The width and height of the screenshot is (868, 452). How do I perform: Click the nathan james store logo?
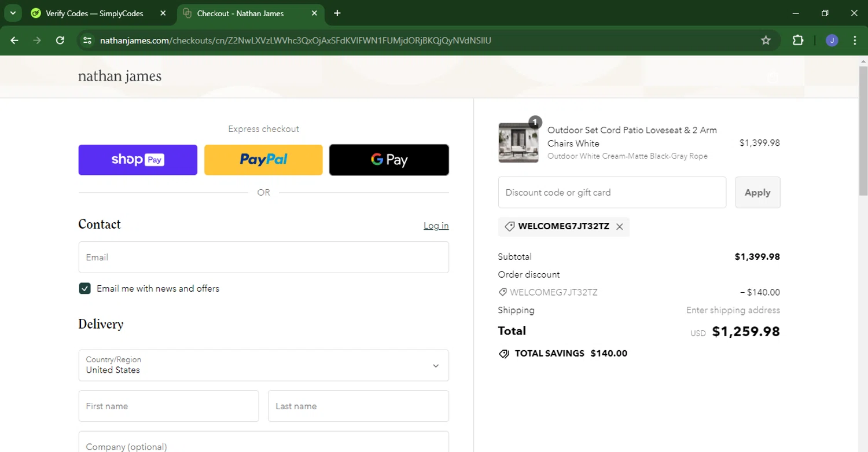click(120, 76)
